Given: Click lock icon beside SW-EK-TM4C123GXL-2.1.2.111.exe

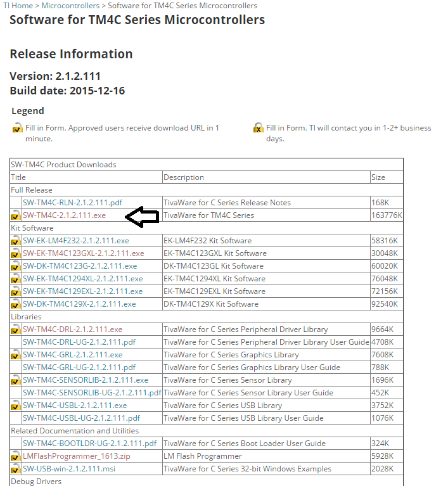Looking at the screenshot, I should coord(16,253).
